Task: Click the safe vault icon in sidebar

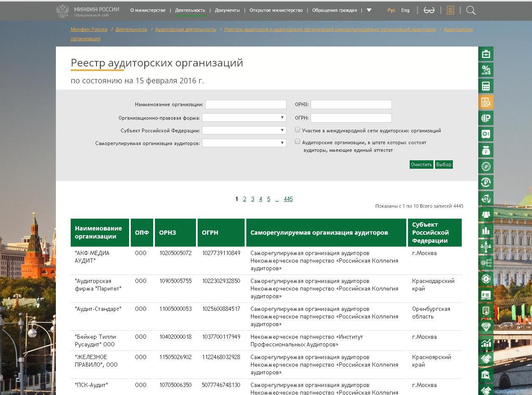Action: (486, 134)
